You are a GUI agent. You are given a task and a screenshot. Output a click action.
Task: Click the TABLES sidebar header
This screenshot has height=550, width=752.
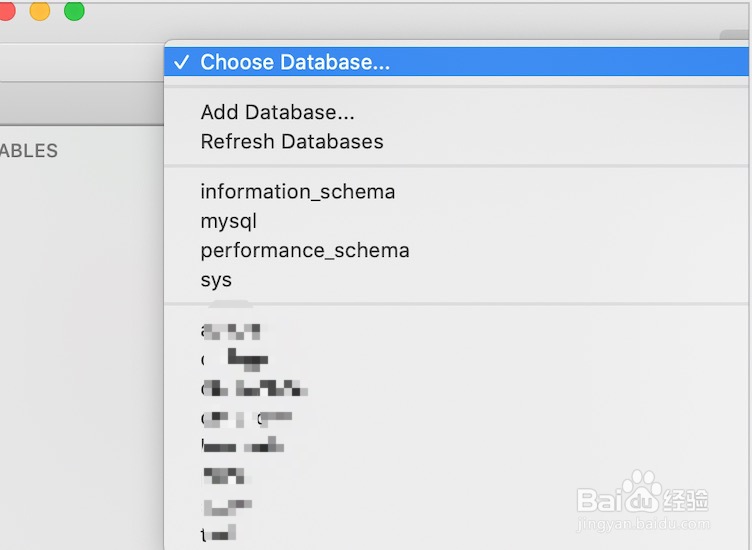(29, 151)
